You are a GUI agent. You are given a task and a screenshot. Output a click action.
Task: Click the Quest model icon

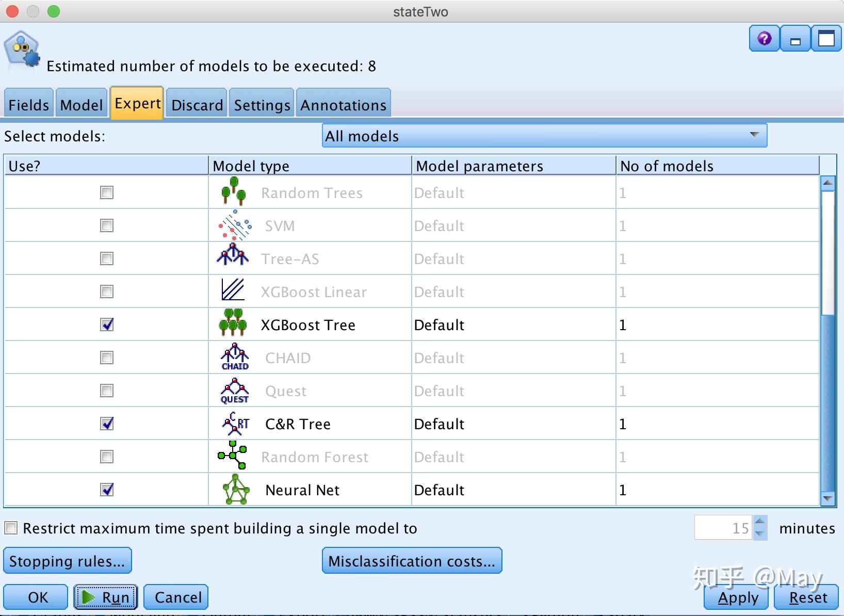234,391
